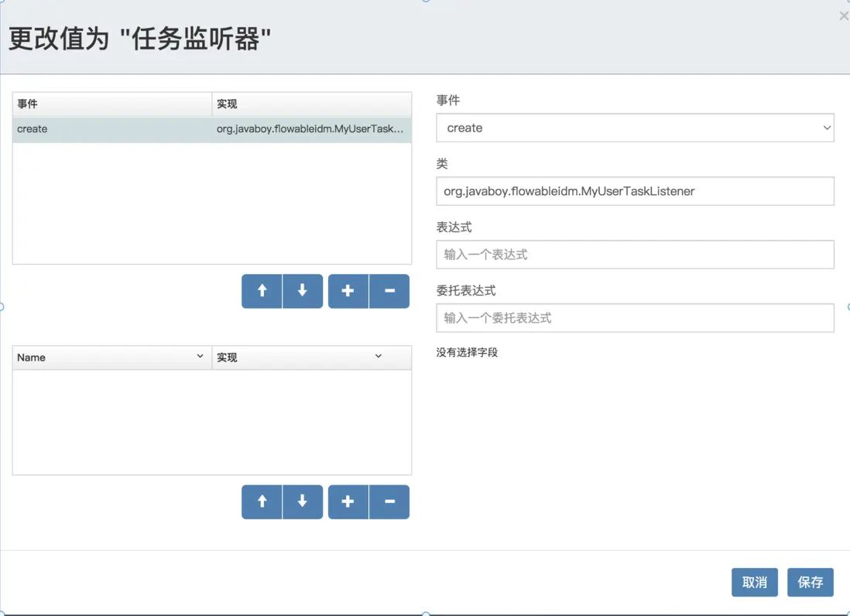Select the create listener row

(211, 129)
